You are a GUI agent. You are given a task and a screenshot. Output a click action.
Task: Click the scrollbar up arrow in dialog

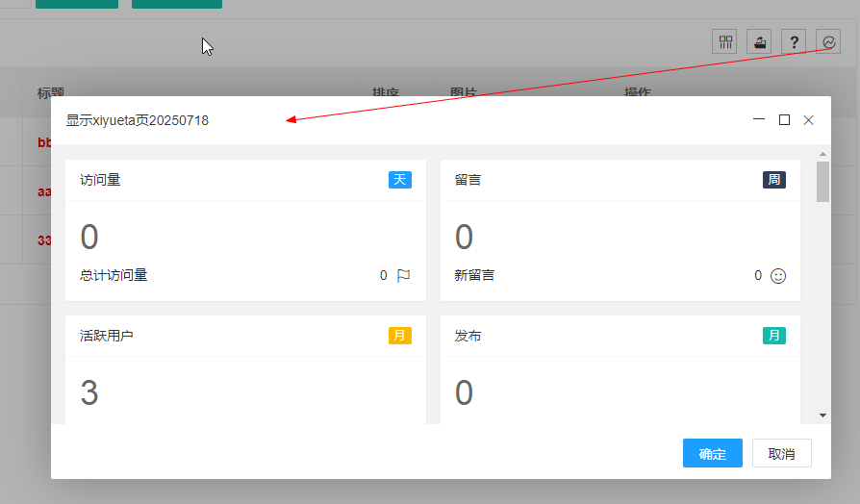(x=822, y=154)
